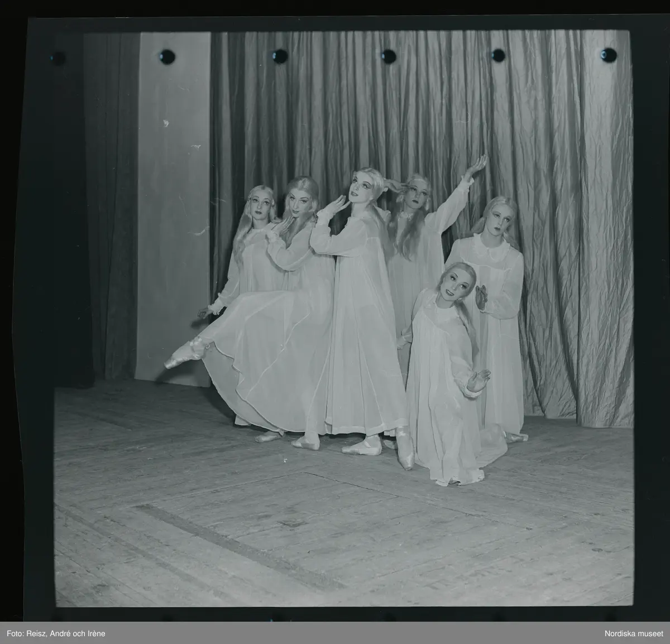Click the raised hand of the reaching dancer
Image resolution: width=670 pixels, height=644 pixels.
pyautogui.click(x=476, y=166)
